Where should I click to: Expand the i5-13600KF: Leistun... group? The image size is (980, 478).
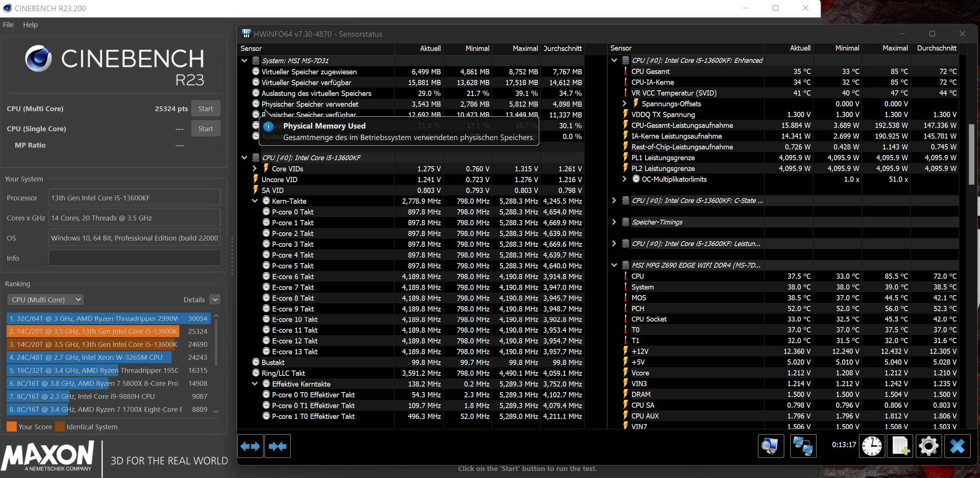click(613, 243)
